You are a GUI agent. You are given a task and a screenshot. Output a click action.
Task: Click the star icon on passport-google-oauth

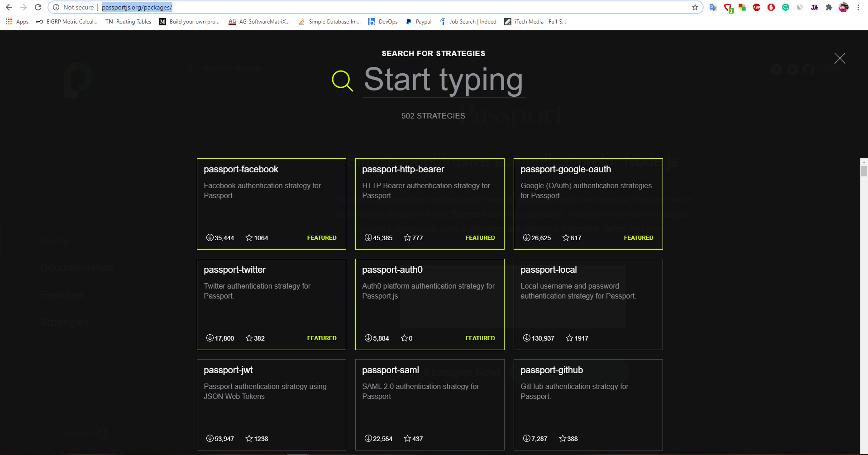point(566,237)
